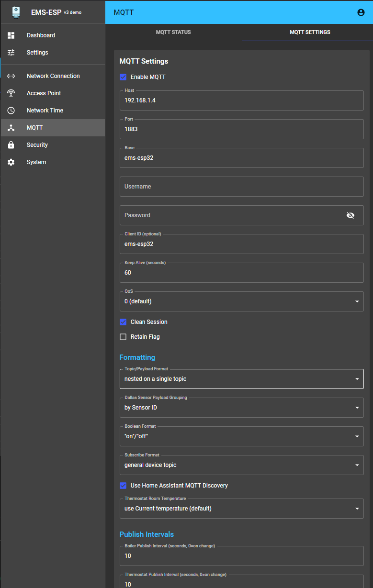
Task: Enable the Retain Flag checkbox
Action: [x=123, y=337]
